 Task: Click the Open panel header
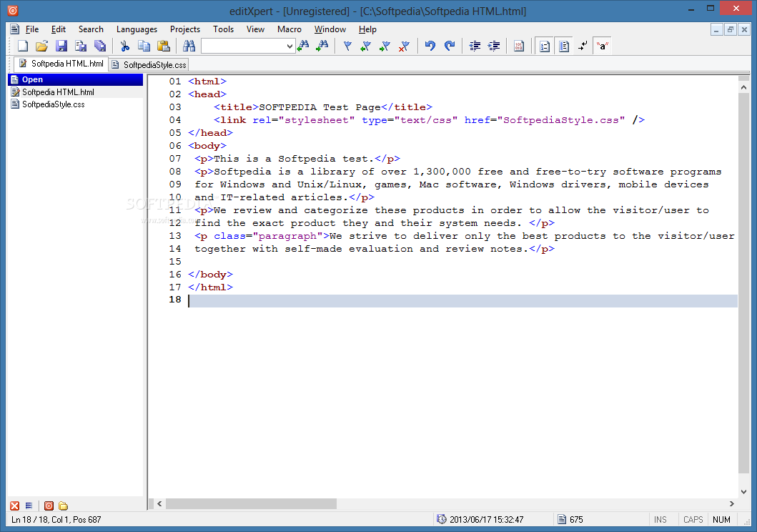(75, 79)
